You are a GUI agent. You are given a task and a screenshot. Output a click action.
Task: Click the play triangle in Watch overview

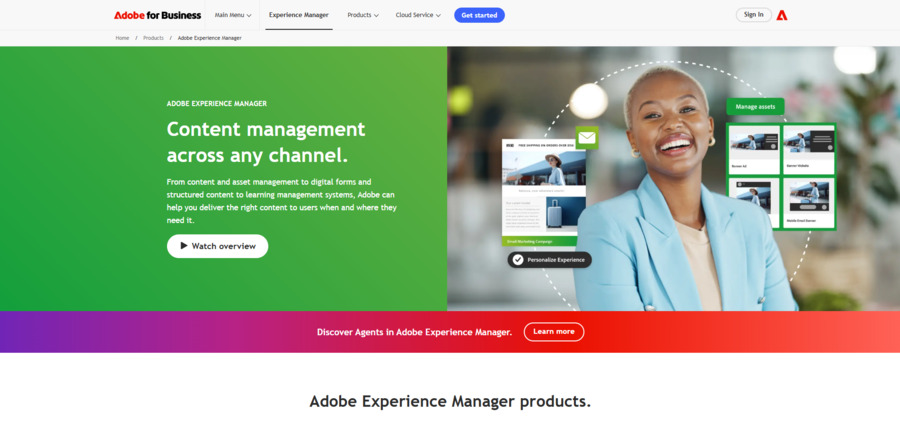pos(184,246)
